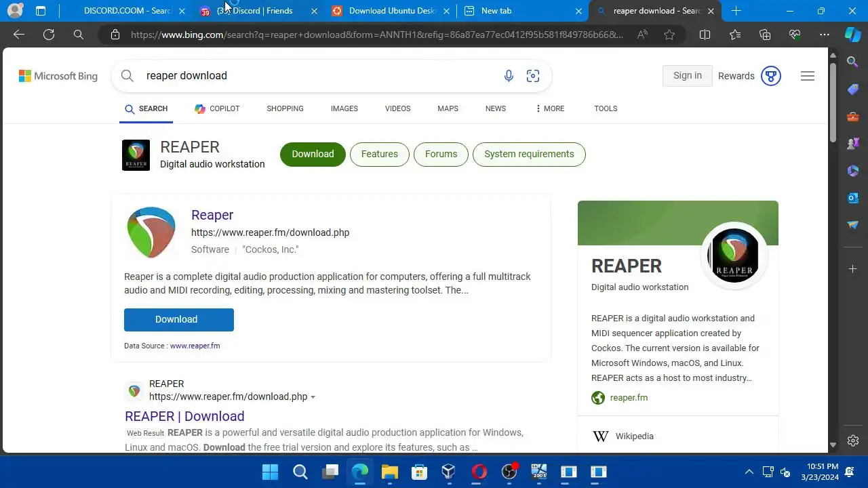868x488 pixels.
Task: Open sidebar Search icon
Action: point(853,62)
